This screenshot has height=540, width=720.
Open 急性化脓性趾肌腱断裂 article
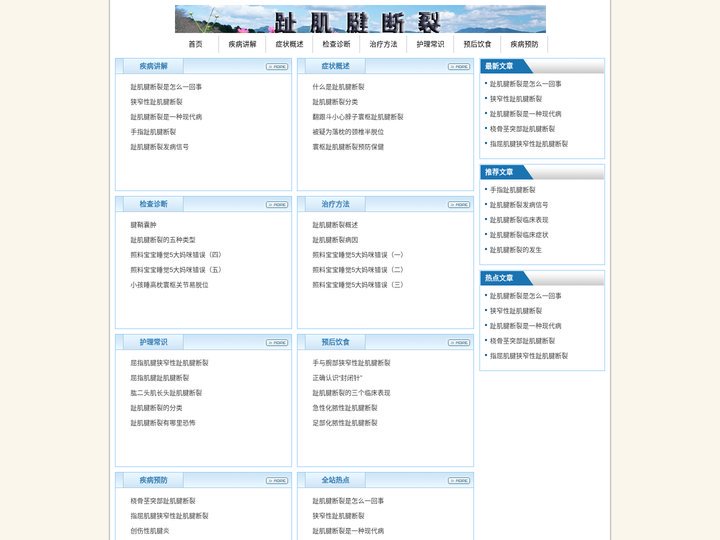pos(345,408)
